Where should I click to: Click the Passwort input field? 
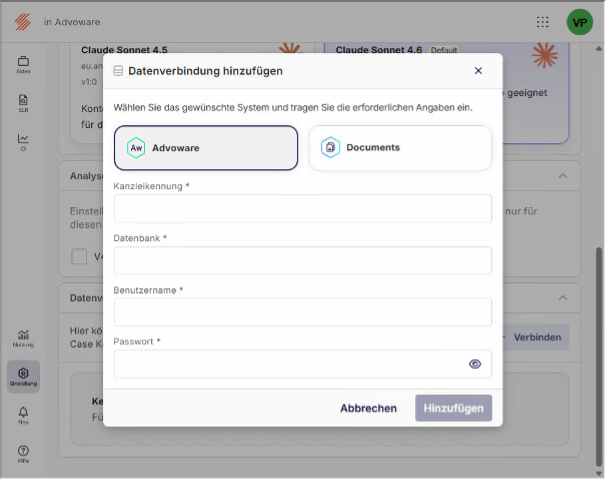tap(303, 364)
